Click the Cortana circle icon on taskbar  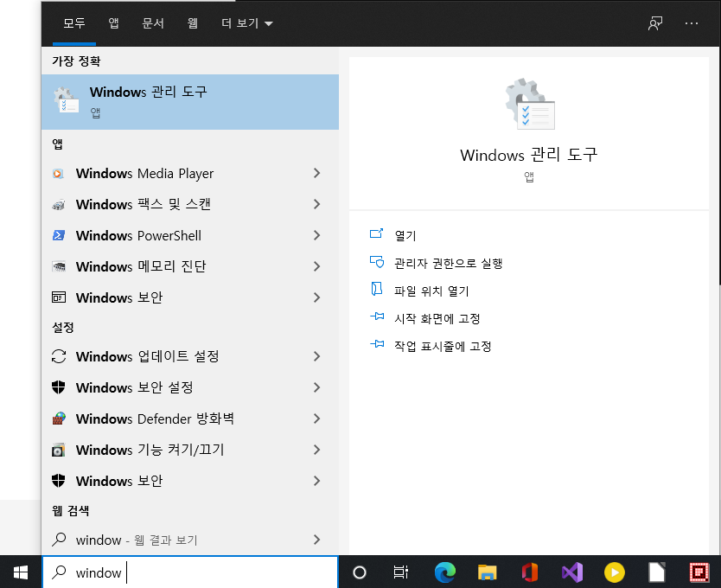[x=359, y=572]
